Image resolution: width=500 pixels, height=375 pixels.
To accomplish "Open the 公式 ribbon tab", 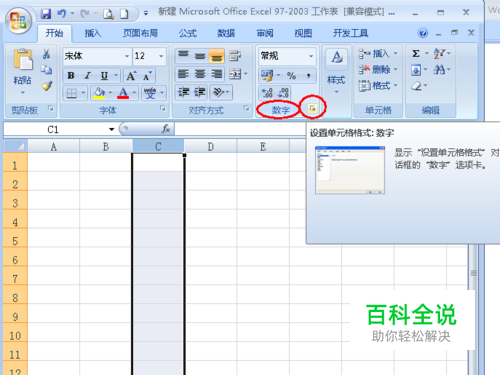I will click(x=188, y=33).
